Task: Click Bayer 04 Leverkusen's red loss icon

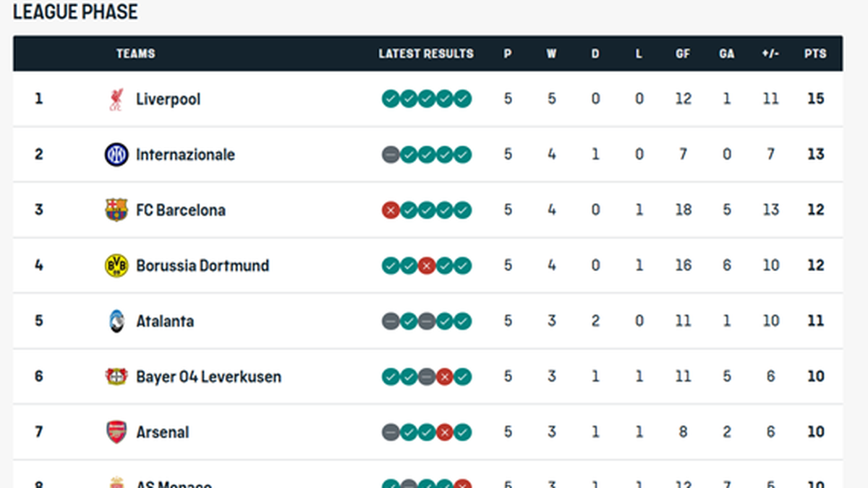Action: pyautogui.click(x=445, y=377)
